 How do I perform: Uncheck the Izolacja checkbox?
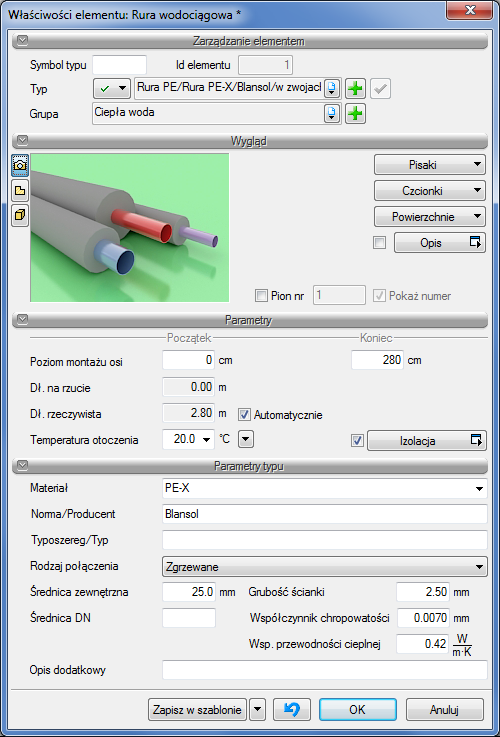[x=358, y=441]
